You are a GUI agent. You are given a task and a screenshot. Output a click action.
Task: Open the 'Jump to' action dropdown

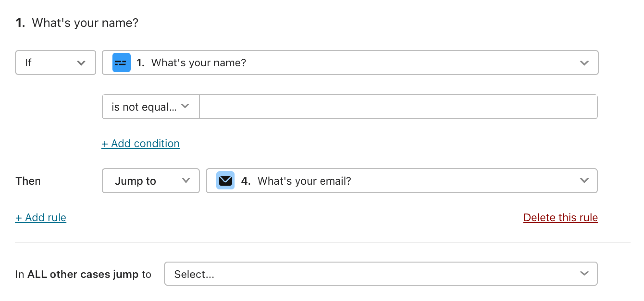tap(151, 181)
